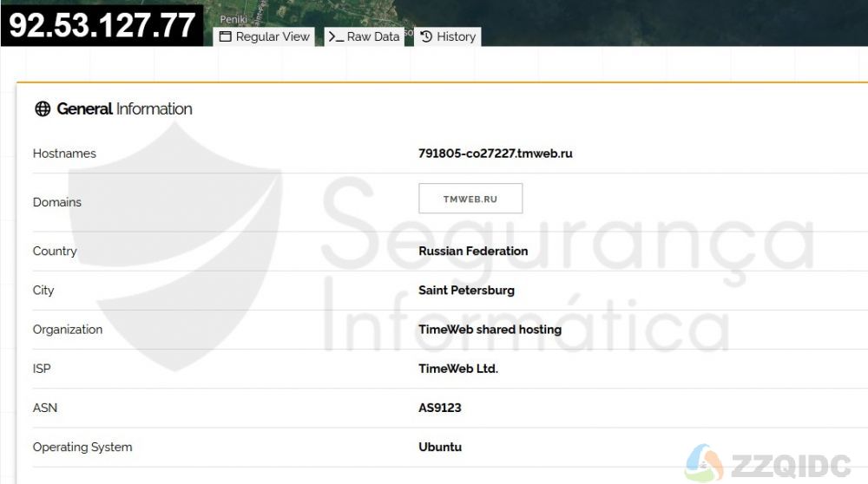
Task: Click the General Information heading
Action: [x=124, y=109]
